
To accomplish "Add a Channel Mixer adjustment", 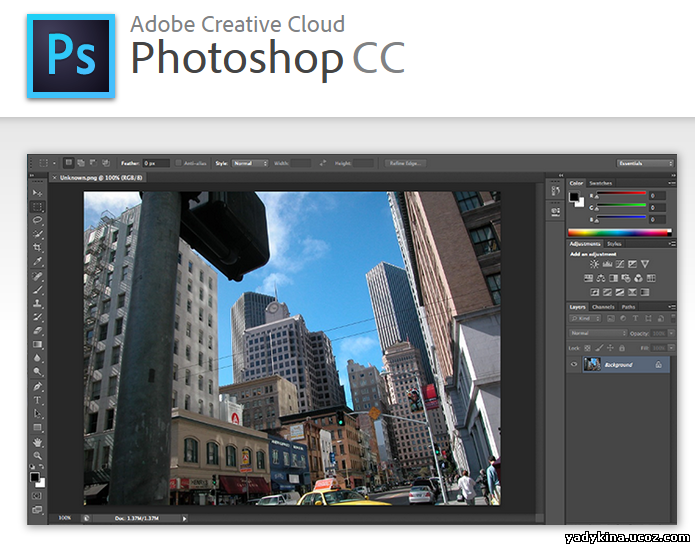I will click(638, 278).
